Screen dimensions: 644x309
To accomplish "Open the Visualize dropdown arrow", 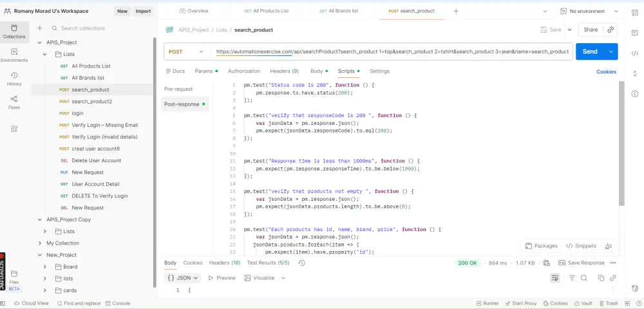I will click(283, 278).
